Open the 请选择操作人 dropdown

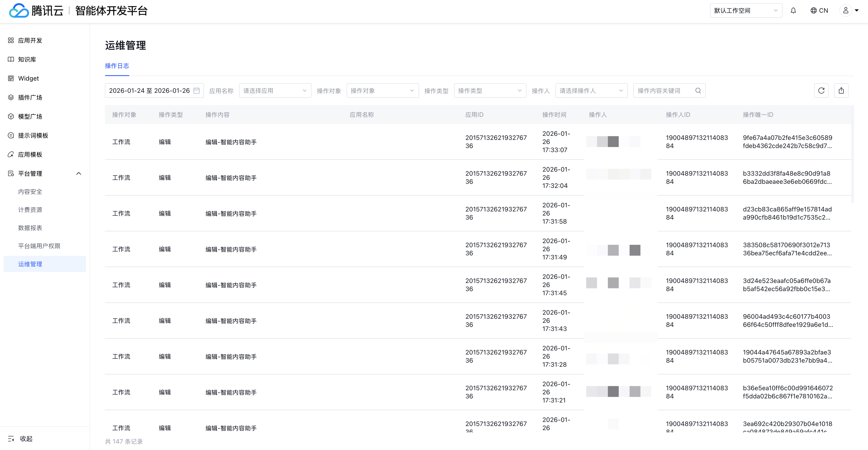click(591, 91)
